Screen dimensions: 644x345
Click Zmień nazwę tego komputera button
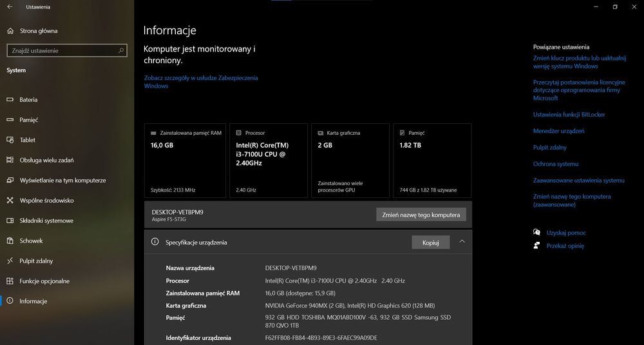point(421,215)
